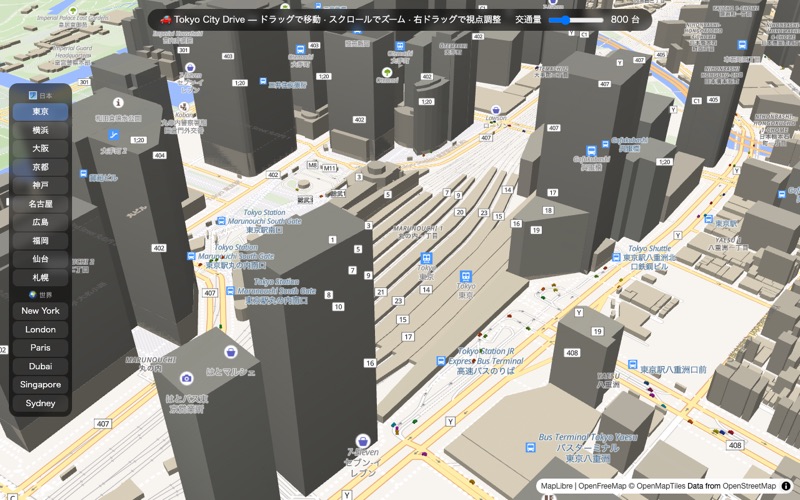Viewport: 800px width, 500px height.
Task: Open the 福岡 map location
Action: point(40,240)
